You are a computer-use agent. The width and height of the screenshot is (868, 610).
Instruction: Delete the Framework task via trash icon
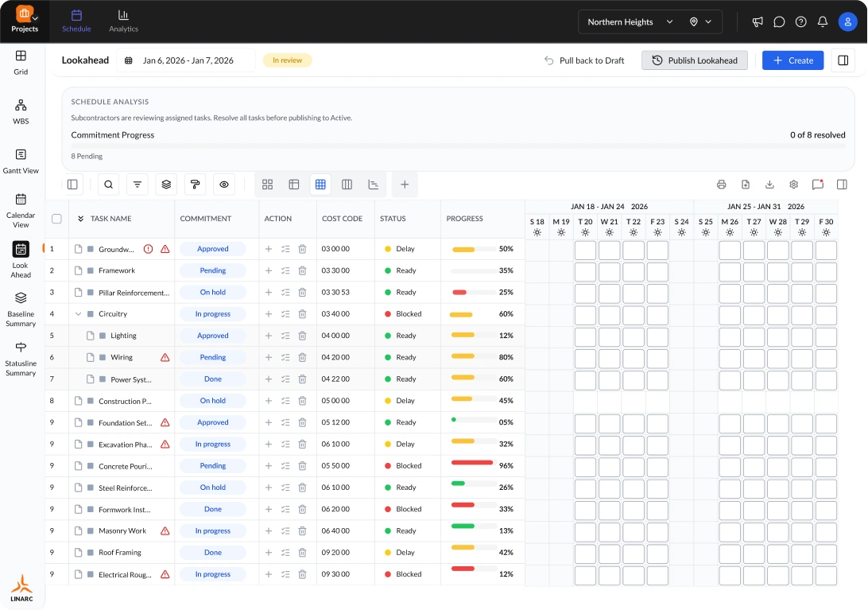(x=302, y=270)
